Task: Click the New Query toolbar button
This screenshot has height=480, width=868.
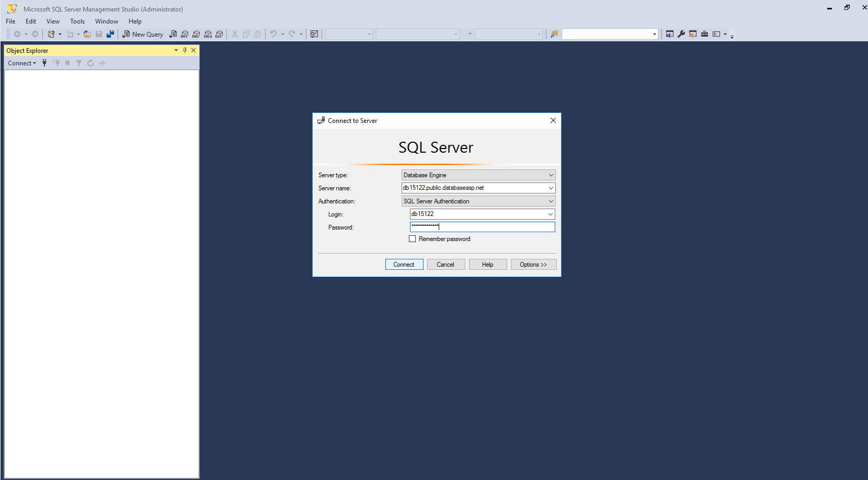Action: coord(143,35)
